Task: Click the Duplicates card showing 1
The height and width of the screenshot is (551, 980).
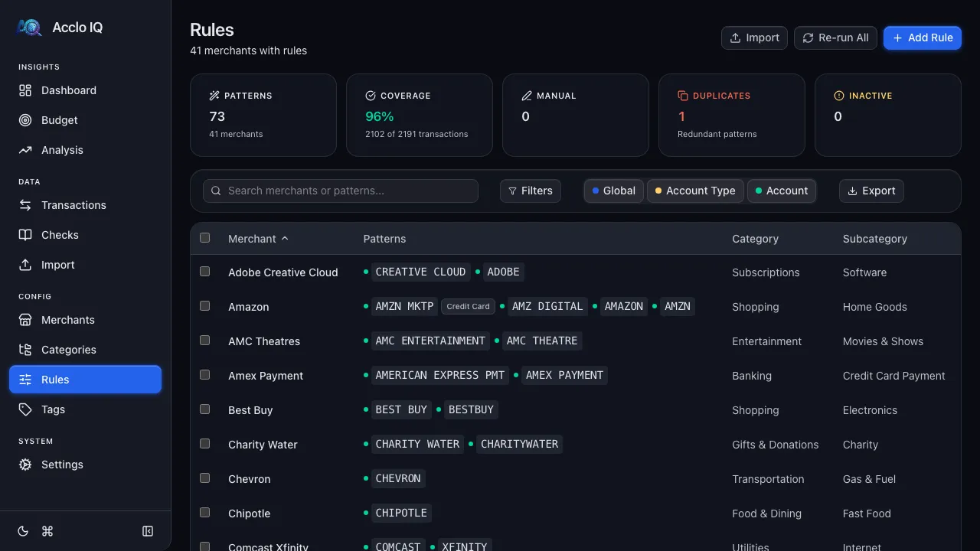Action: point(732,115)
